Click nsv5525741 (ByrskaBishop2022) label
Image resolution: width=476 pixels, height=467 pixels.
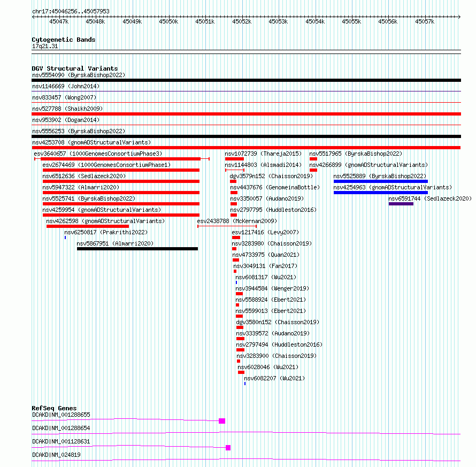click(x=89, y=198)
